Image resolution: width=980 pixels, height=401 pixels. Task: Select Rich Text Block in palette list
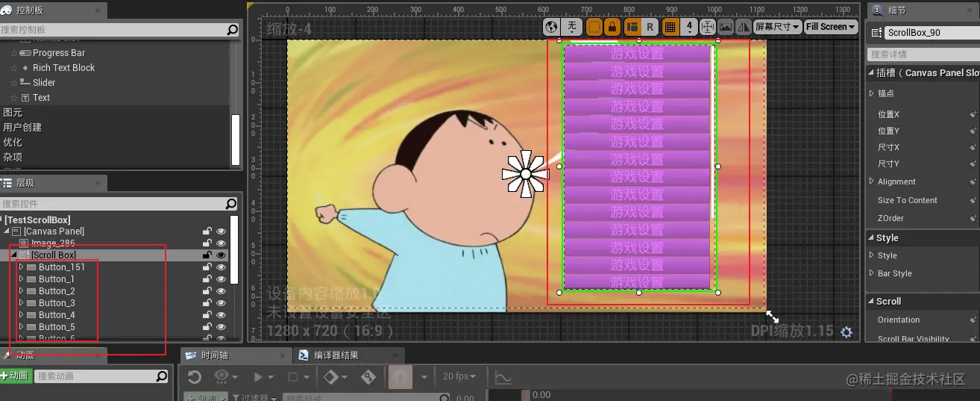(63, 68)
